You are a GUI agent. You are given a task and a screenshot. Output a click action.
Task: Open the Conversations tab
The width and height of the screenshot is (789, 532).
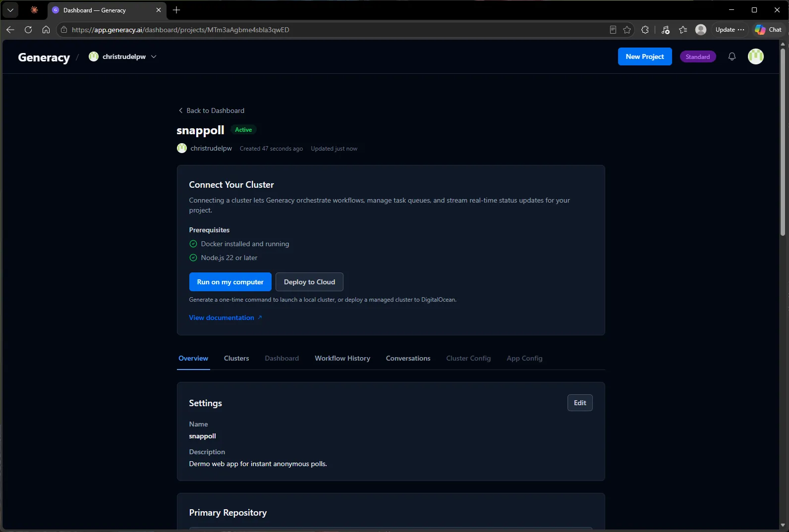click(408, 358)
